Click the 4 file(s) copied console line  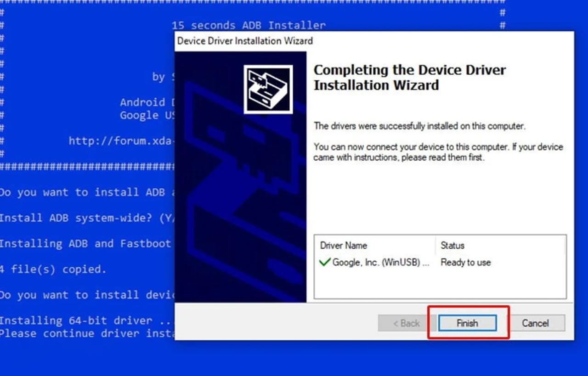tap(53, 269)
